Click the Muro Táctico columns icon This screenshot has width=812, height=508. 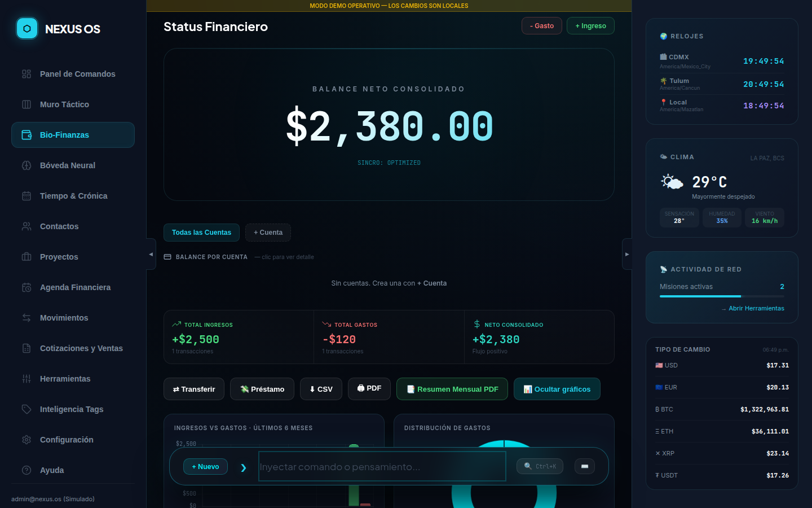click(27, 104)
